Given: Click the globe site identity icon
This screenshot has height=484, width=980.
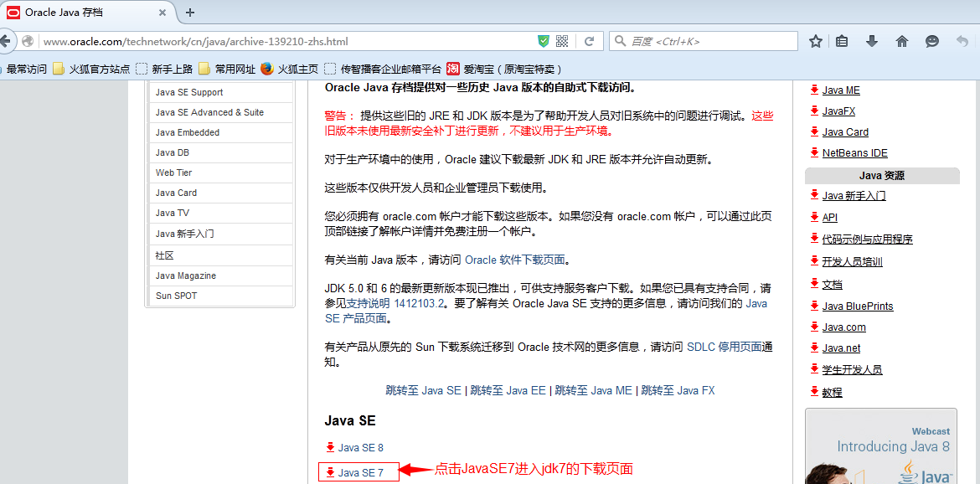Looking at the screenshot, I should tap(28, 41).
